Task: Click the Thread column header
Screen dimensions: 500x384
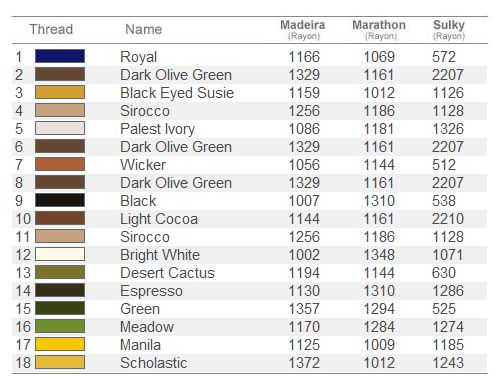Action: (51, 29)
